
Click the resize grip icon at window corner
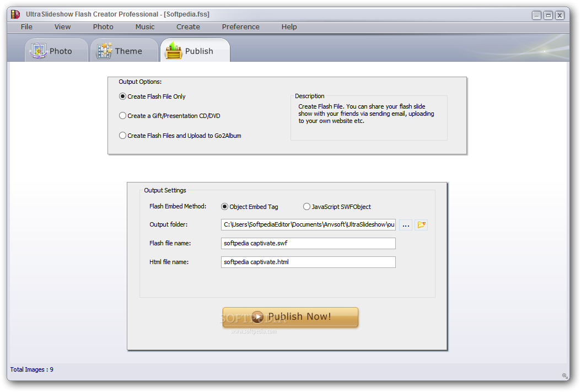coord(564,375)
